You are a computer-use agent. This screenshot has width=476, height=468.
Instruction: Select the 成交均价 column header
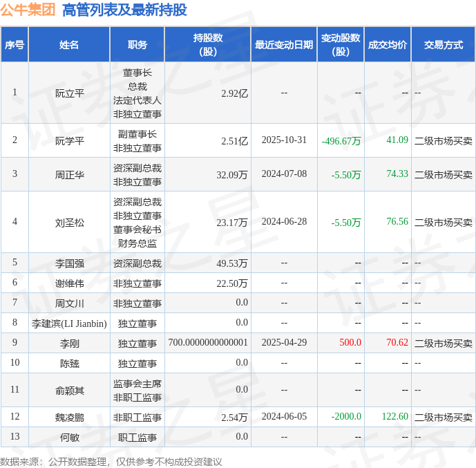pos(388,45)
